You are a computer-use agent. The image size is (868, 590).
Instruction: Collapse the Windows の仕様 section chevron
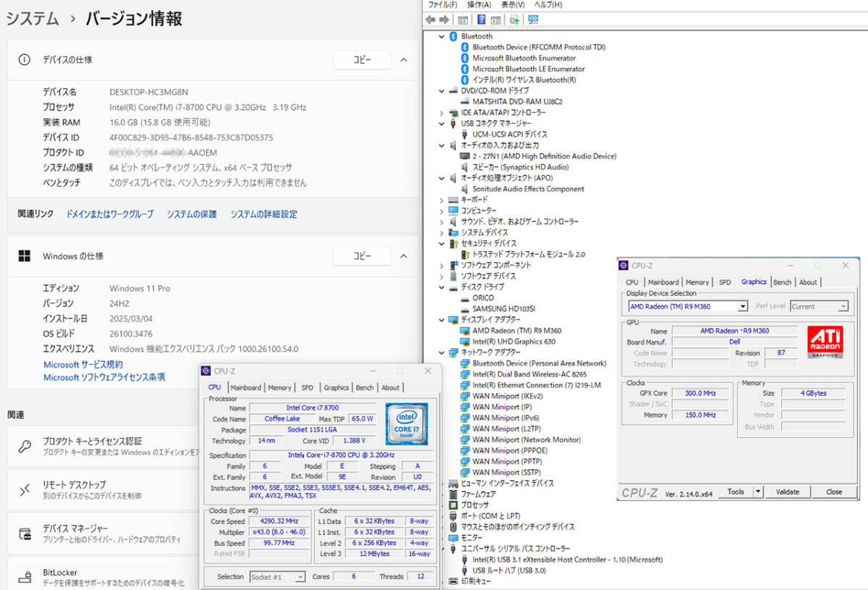(x=404, y=256)
